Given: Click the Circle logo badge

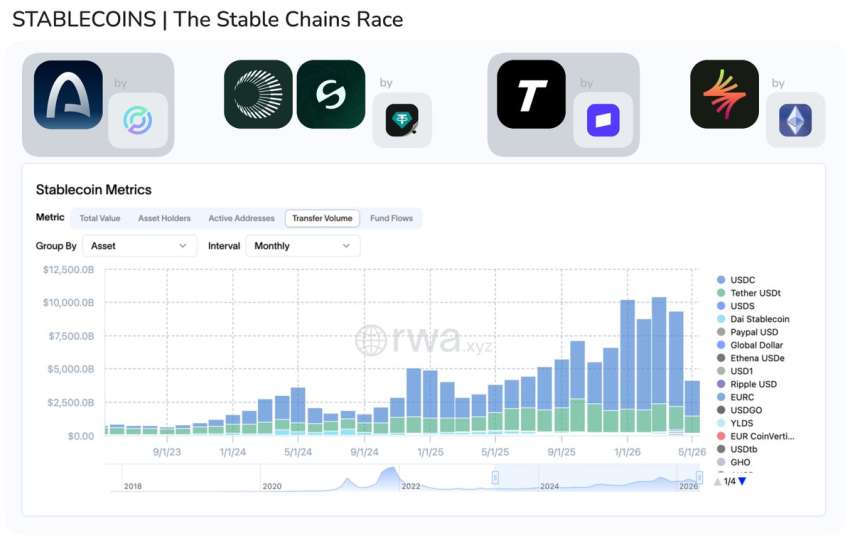Looking at the screenshot, I should click(x=138, y=120).
